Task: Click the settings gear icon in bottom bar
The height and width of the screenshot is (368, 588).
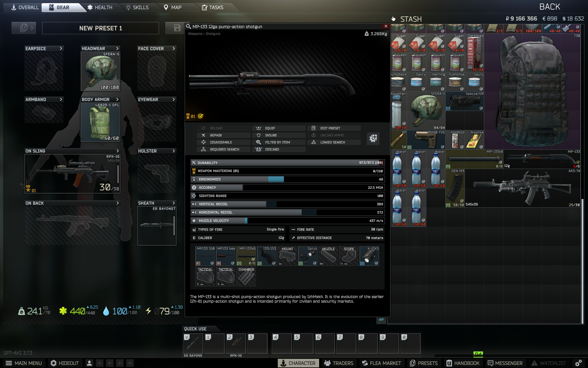Action: [x=578, y=363]
